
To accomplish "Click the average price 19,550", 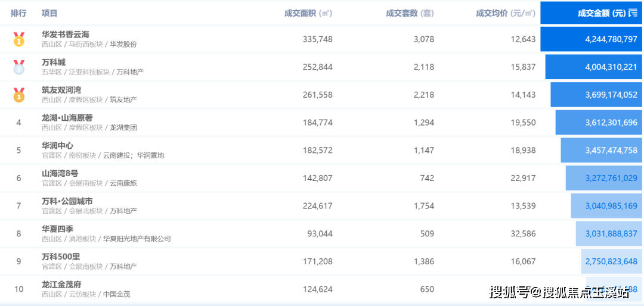I will coord(524,123).
